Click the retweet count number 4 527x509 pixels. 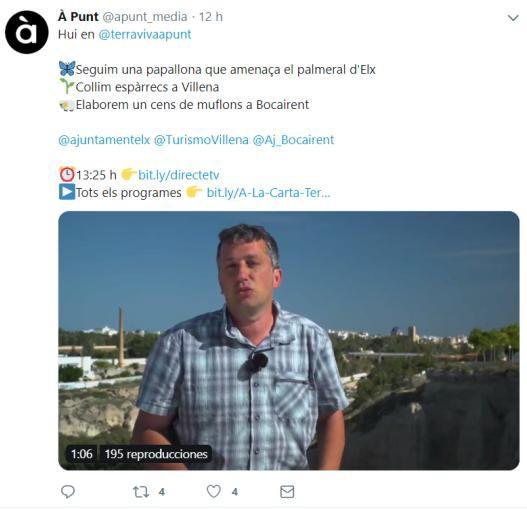point(162,492)
